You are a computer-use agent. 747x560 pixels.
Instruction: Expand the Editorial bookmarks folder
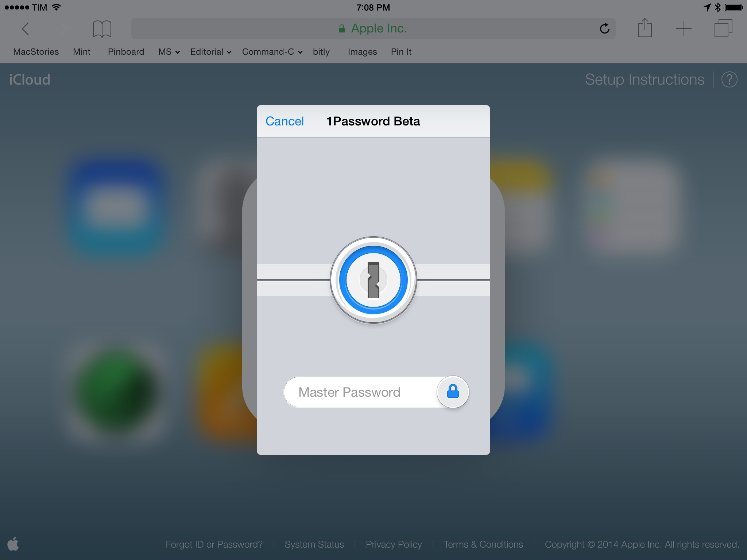[x=211, y=52]
